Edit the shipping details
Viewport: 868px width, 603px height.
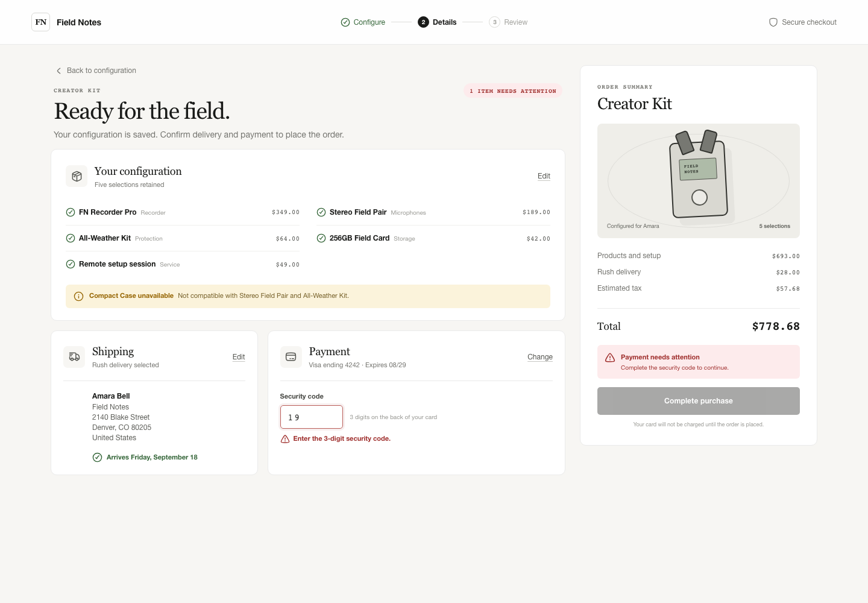point(239,357)
